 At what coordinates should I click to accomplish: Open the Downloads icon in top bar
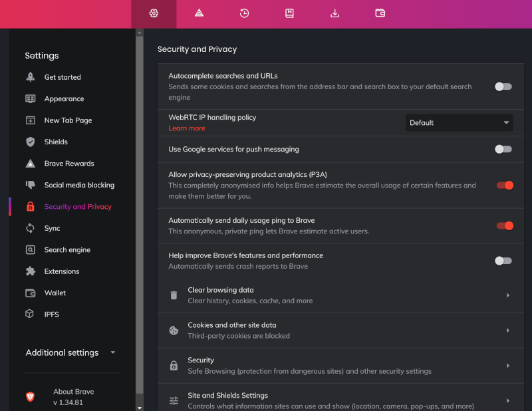coord(334,13)
